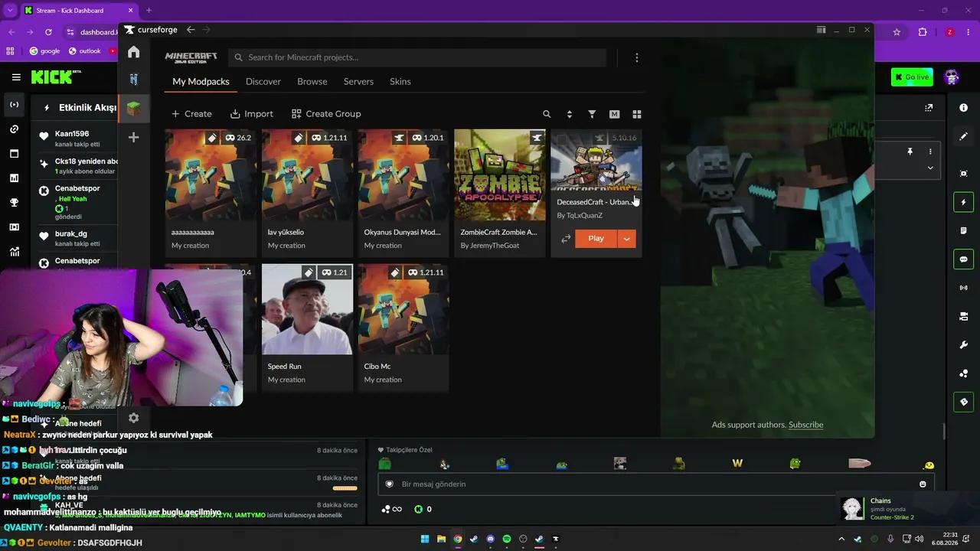The height and width of the screenshot is (551, 980).
Task: Open Discord from the taskbar
Action: click(x=491, y=539)
